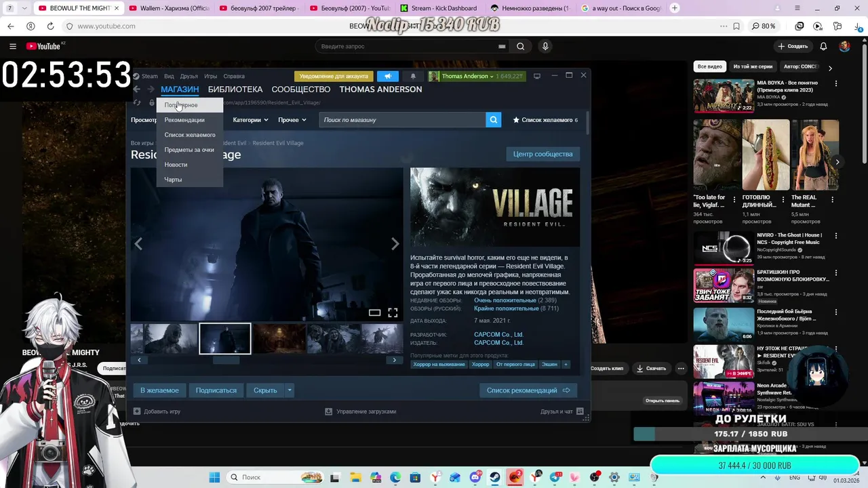Open the arrow next to Скрыть

(290, 390)
